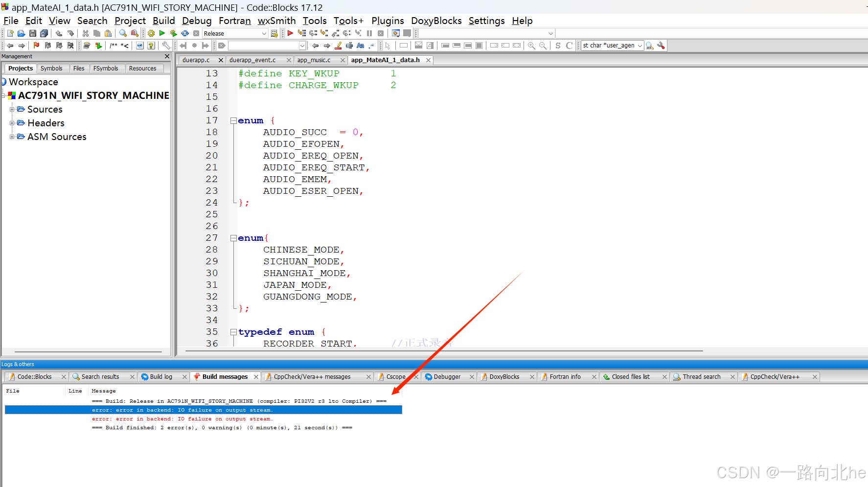Rebuild the current project
The image size is (868, 487).
coord(184,33)
